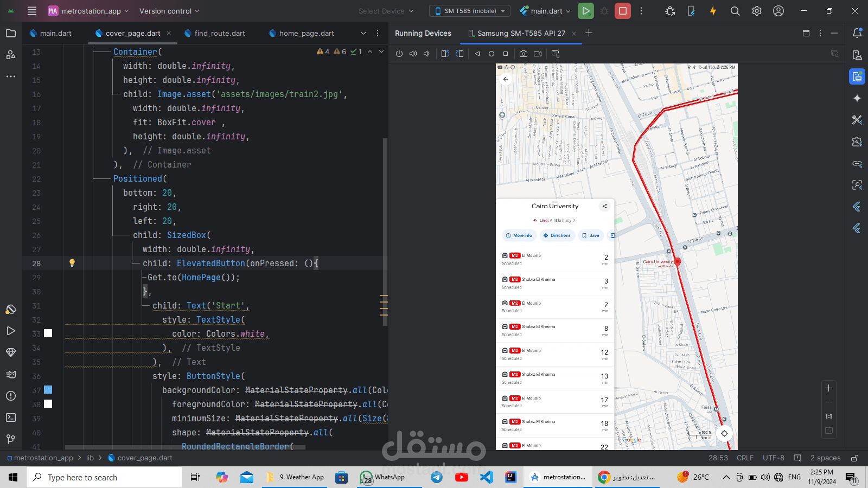This screenshot has height=488, width=868.
Task: Add a new running device tab with plus
Action: [x=589, y=33]
